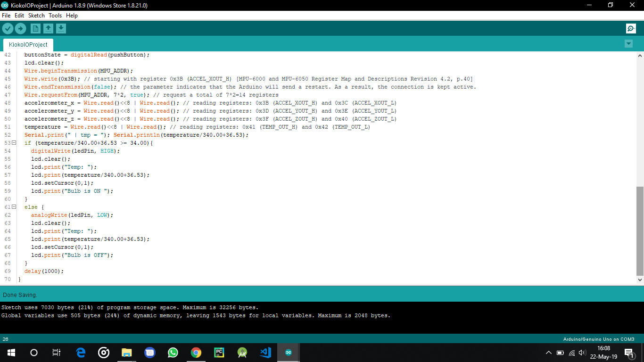Click code 'Serial.print(" | tmp = ");'
This screenshot has height=362, width=644.
tap(67, 135)
